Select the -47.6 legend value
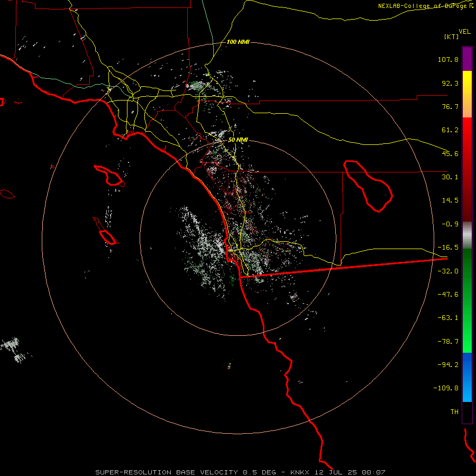The image size is (476, 476). click(x=448, y=295)
